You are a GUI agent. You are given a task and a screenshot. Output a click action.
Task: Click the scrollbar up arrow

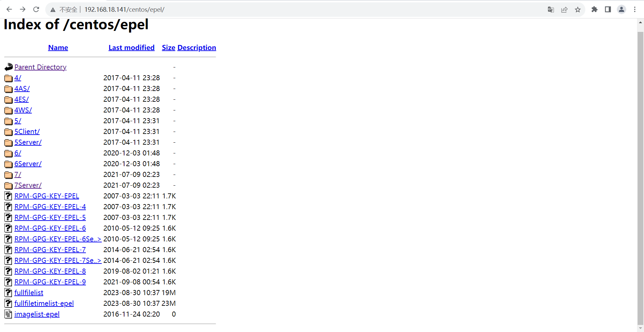[640, 23]
